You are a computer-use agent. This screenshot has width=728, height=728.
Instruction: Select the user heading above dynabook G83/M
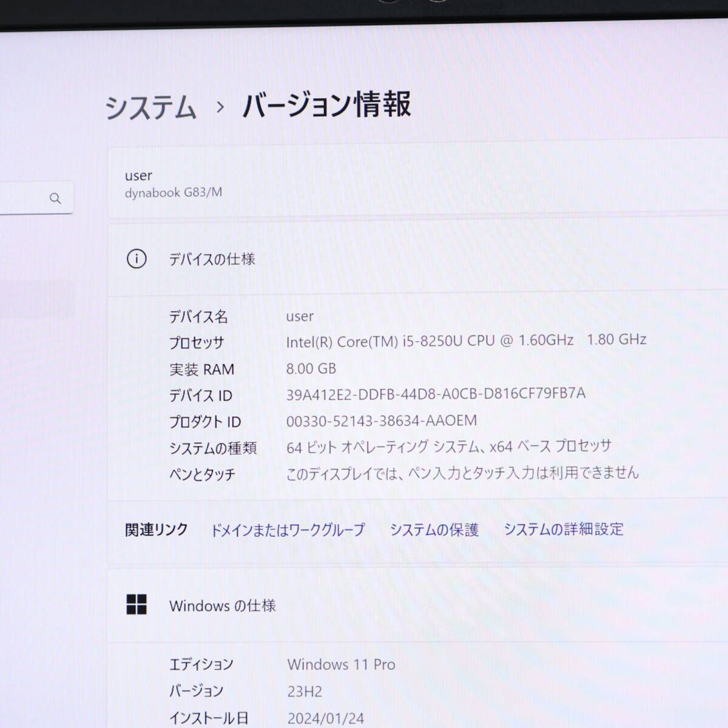[138, 176]
